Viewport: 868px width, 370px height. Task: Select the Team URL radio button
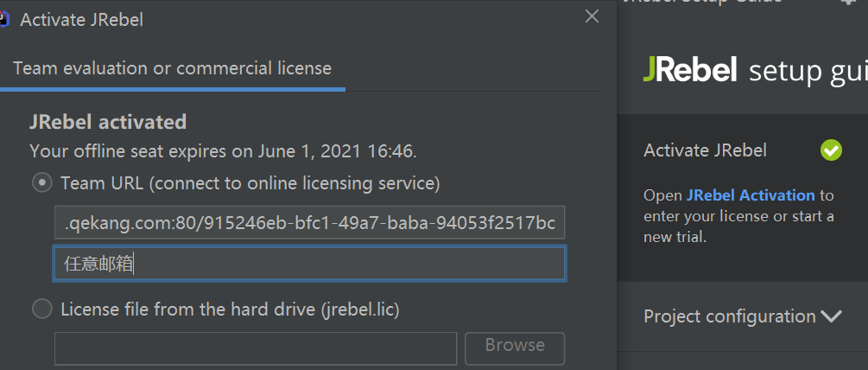tap(42, 182)
